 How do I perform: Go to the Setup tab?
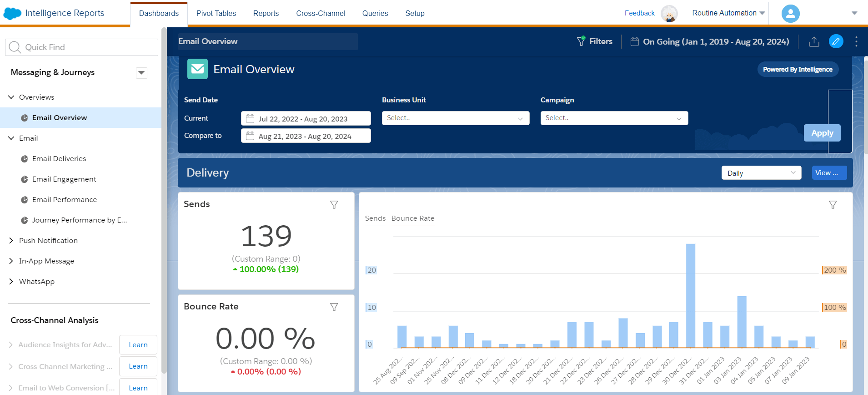click(415, 14)
